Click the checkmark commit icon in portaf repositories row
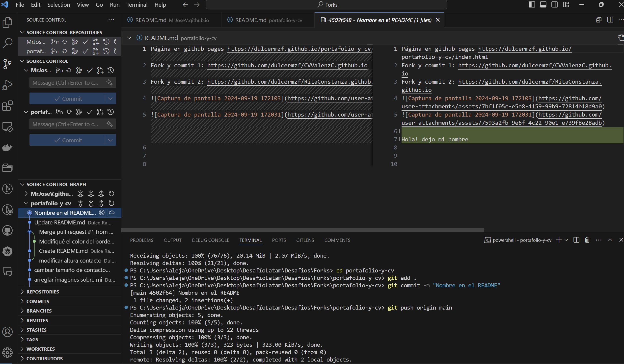The height and width of the screenshot is (364, 624). [85, 51]
